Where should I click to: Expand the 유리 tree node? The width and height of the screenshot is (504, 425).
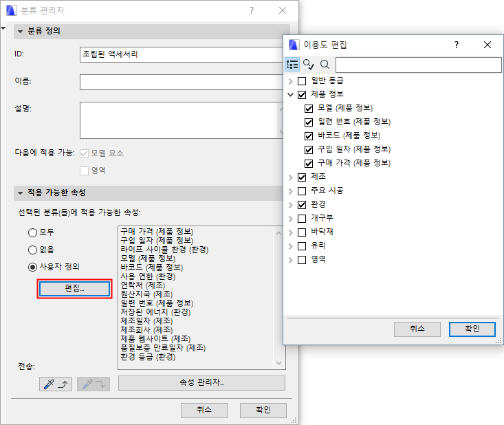point(291,246)
